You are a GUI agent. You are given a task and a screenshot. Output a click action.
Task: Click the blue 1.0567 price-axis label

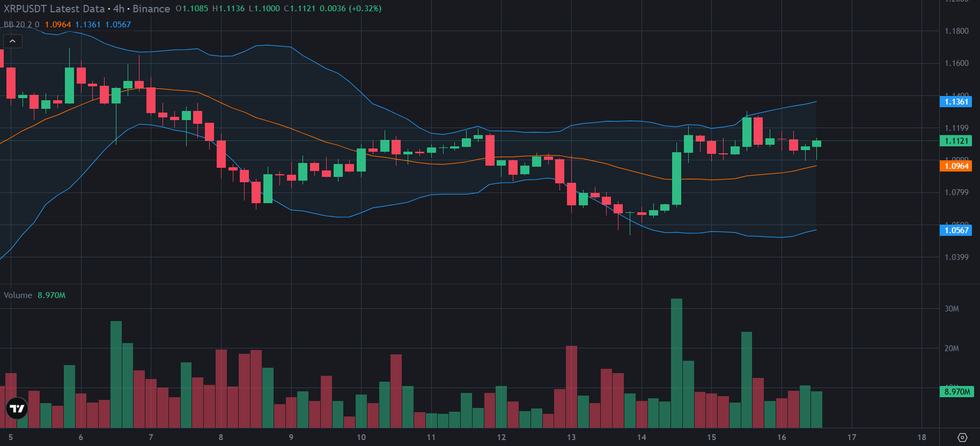[956, 231]
